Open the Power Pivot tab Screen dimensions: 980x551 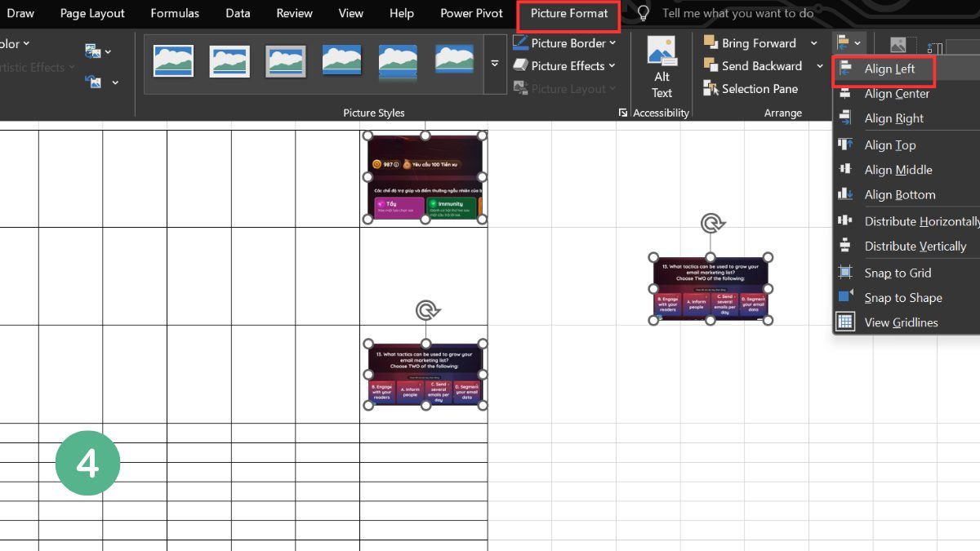(471, 13)
